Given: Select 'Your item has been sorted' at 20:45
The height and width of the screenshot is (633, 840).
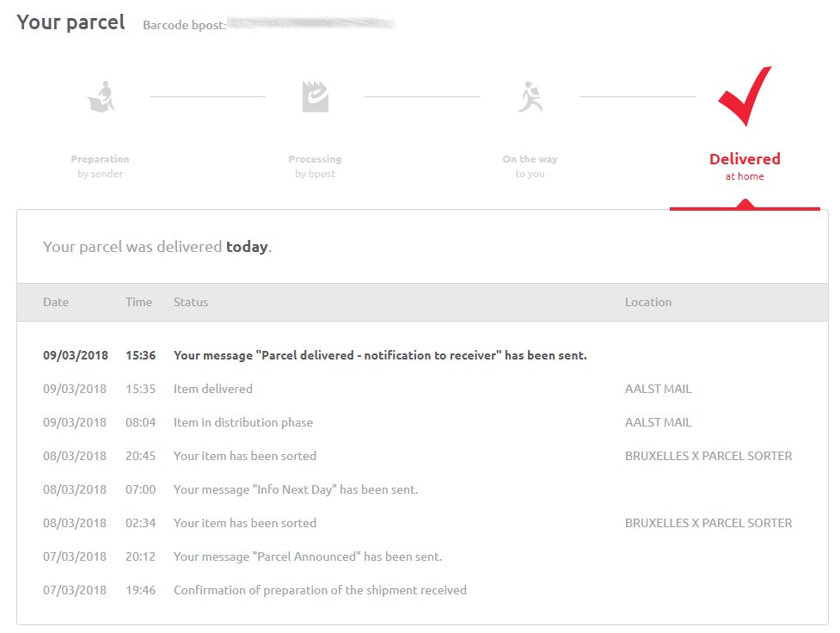Looking at the screenshot, I should [x=245, y=456].
